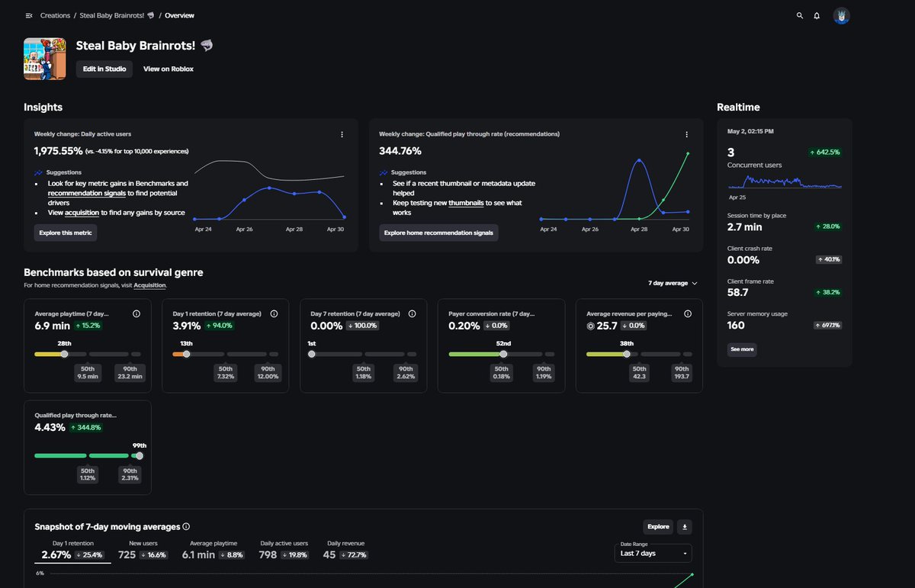915x588 pixels.
Task: Click the Client frame rate 58.7 value
Action: click(x=738, y=292)
